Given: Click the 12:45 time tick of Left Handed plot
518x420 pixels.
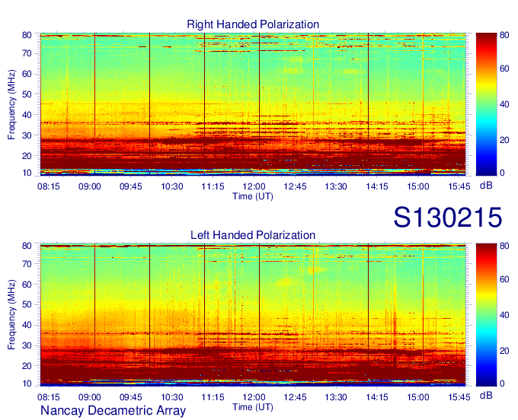Looking at the screenshot, I should [295, 397].
